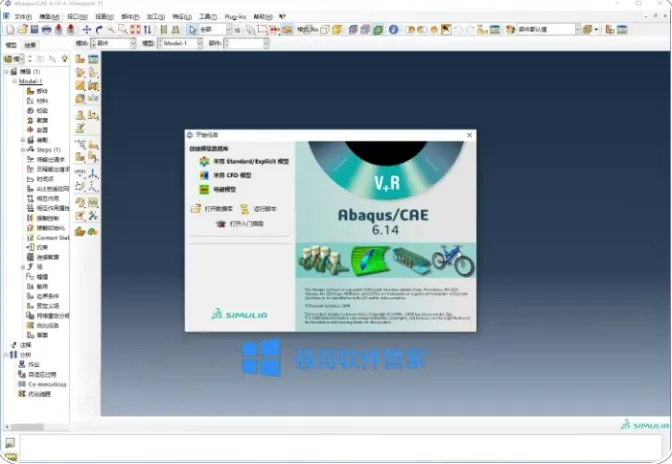Click the context help arrow-question icon

coord(282,17)
